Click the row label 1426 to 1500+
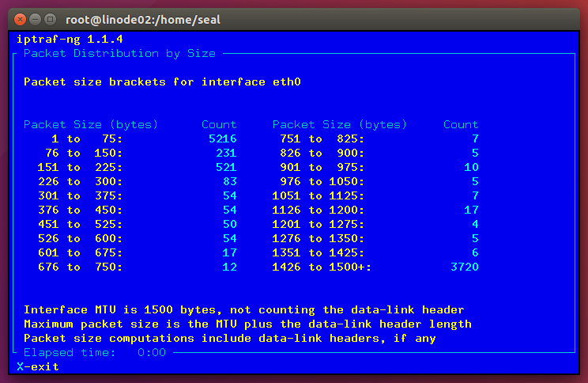The image size is (588, 383). point(322,267)
